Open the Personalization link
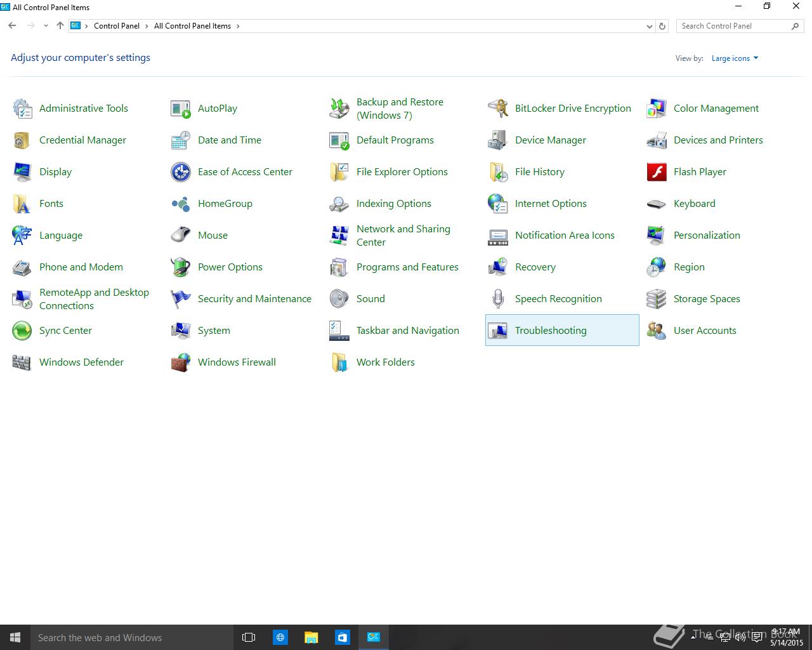This screenshot has width=812, height=650. point(707,235)
